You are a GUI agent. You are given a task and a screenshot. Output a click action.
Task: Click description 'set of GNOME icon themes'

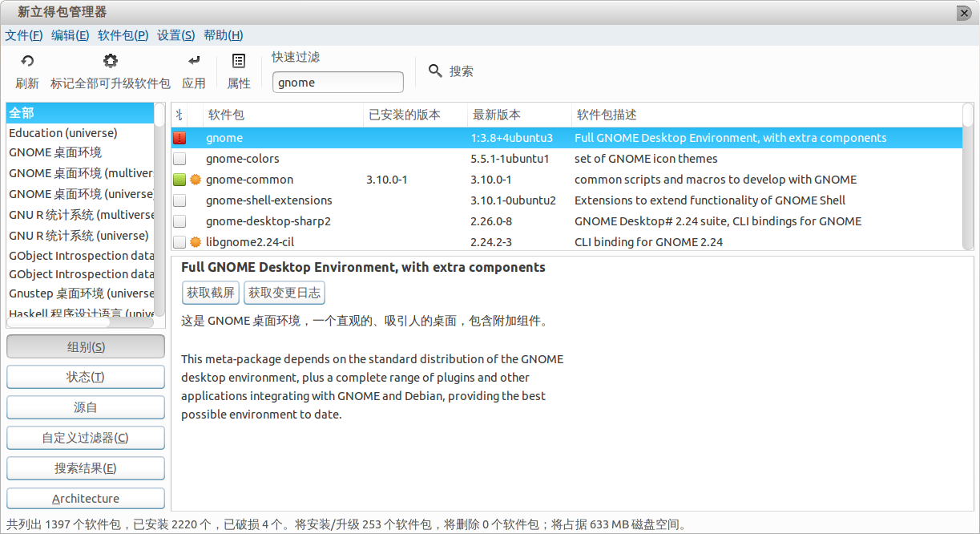[x=646, y=159]
